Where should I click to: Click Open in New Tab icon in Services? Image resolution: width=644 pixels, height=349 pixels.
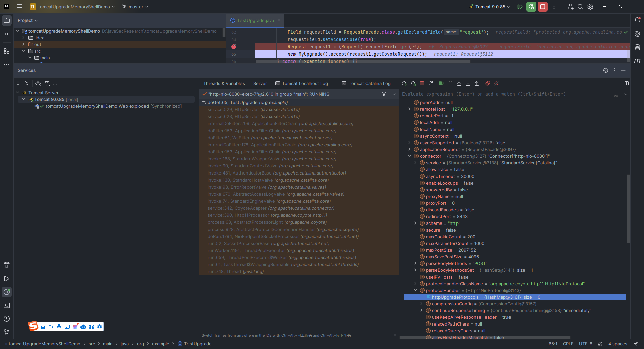[x=55, y=83]
